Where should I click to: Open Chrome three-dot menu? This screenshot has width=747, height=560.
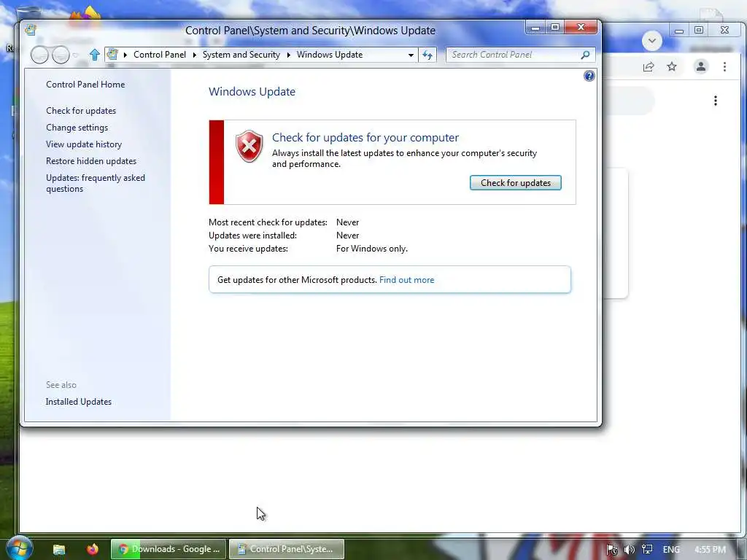point(724,66)
